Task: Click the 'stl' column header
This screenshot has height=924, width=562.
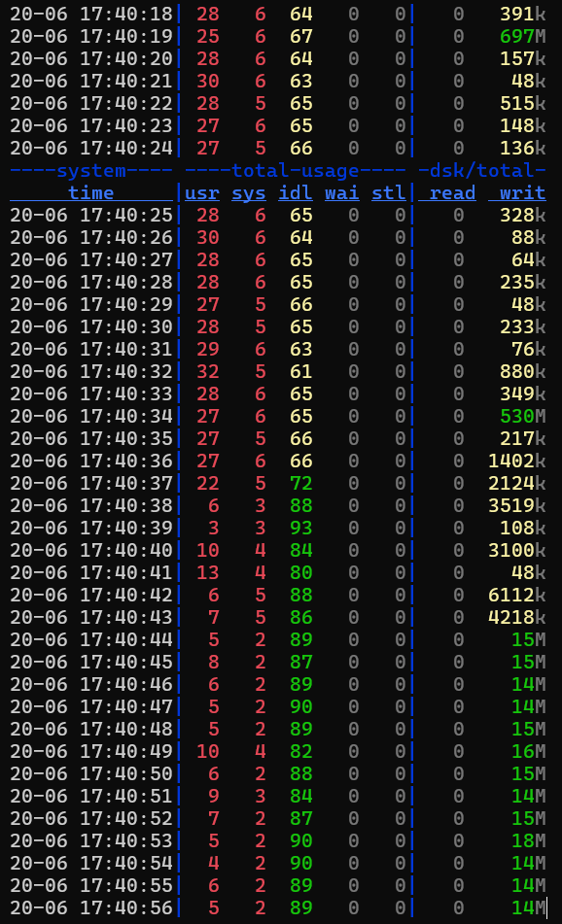Action: 388,192
